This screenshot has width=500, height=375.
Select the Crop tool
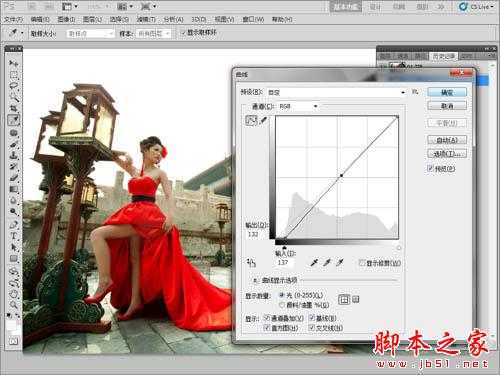coord(14,108)
